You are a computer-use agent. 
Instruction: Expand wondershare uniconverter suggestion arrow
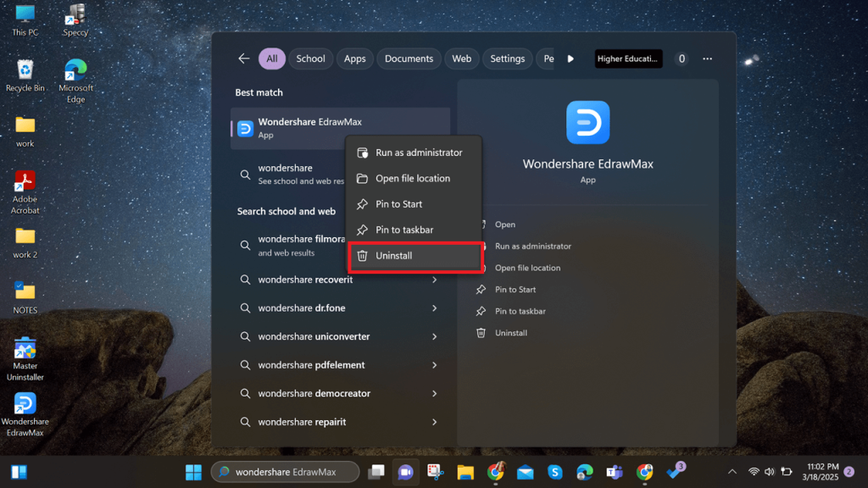pos(435,337)
